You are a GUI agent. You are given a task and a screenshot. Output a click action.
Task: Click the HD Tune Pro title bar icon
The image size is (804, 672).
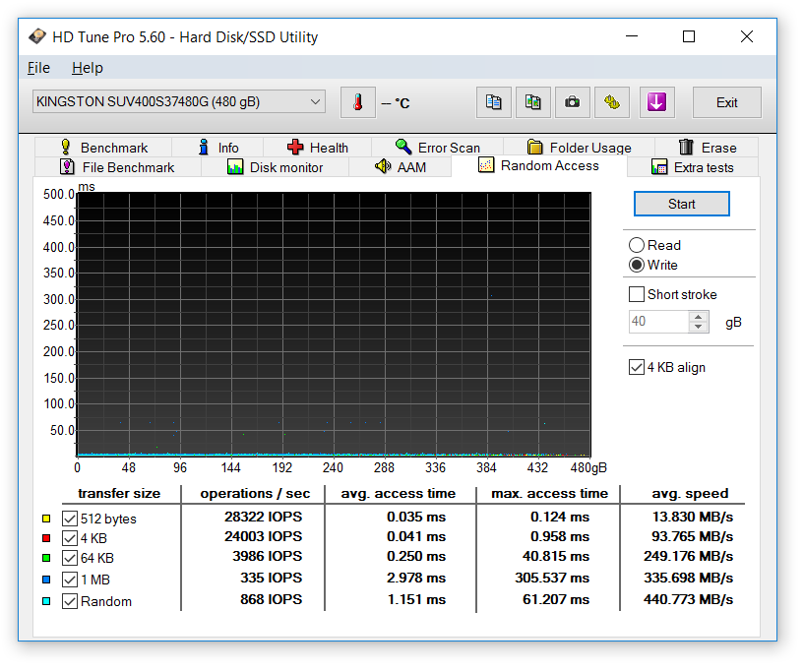(37, 36)
